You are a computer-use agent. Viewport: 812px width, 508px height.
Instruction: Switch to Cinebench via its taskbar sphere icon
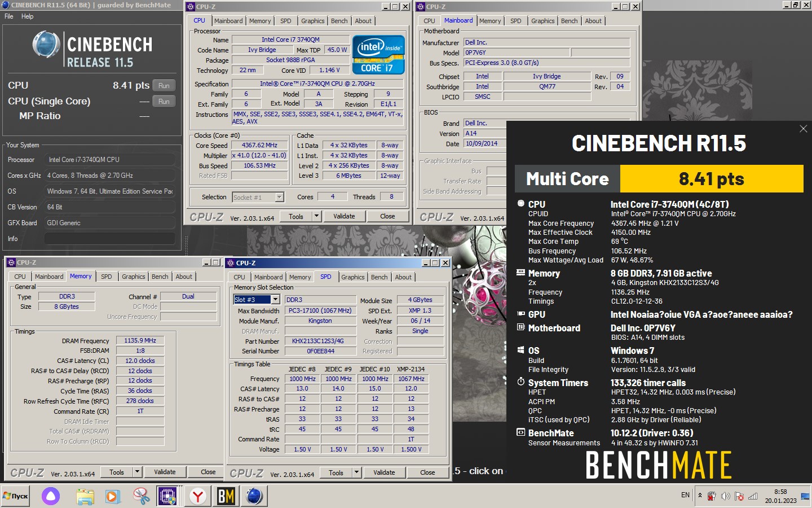tap(254, 496)
